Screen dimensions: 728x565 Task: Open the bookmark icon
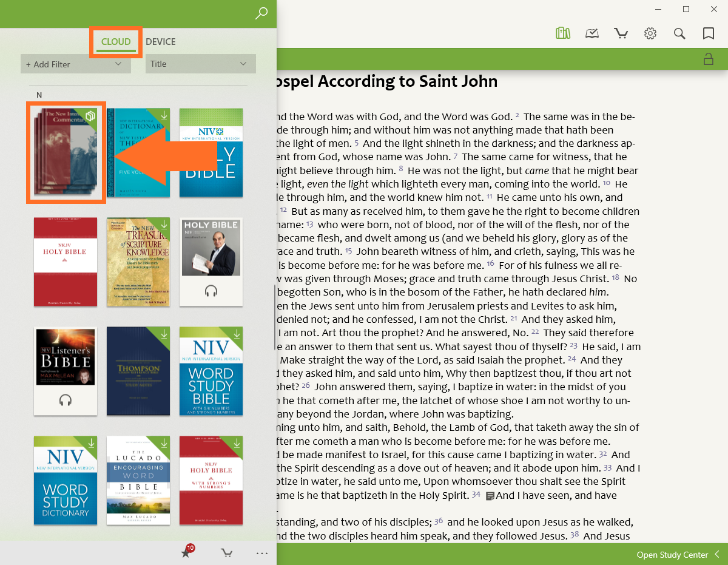[x=708, y=33]
